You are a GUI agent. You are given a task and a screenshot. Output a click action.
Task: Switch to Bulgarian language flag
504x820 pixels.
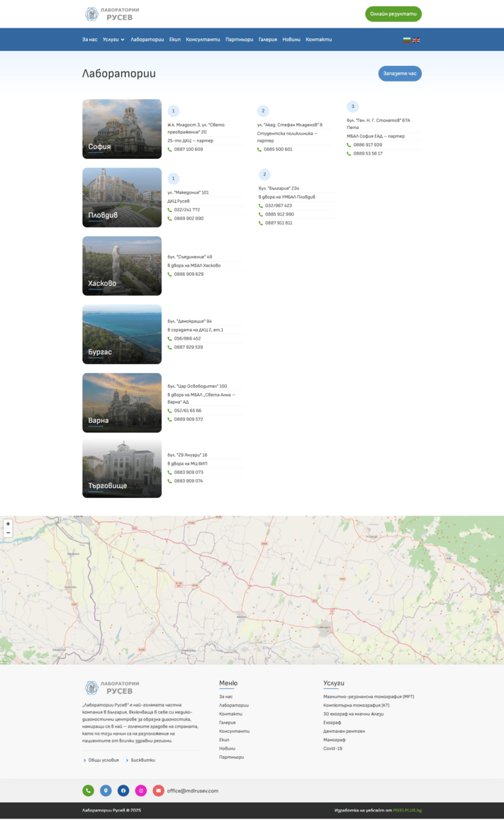(407, 40)
